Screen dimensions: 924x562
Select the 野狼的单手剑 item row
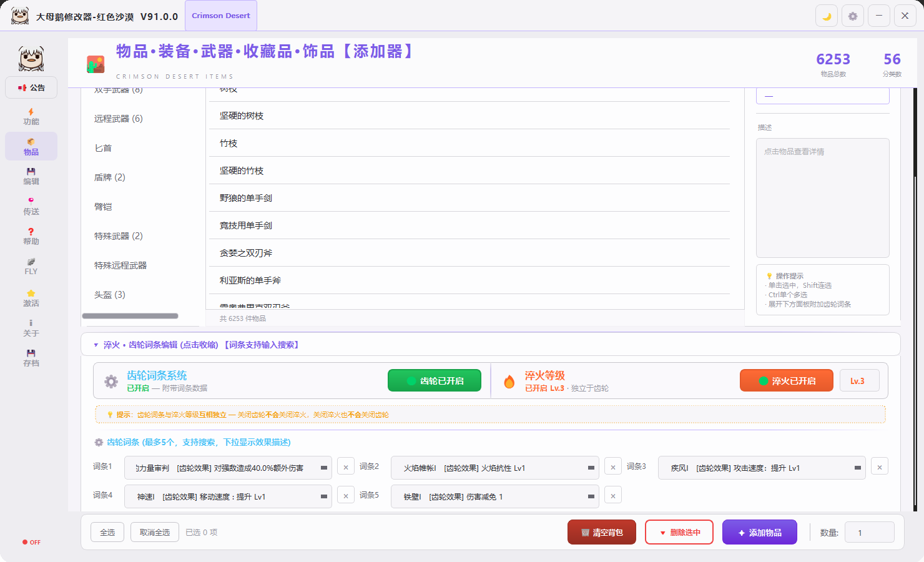(469, 198)
